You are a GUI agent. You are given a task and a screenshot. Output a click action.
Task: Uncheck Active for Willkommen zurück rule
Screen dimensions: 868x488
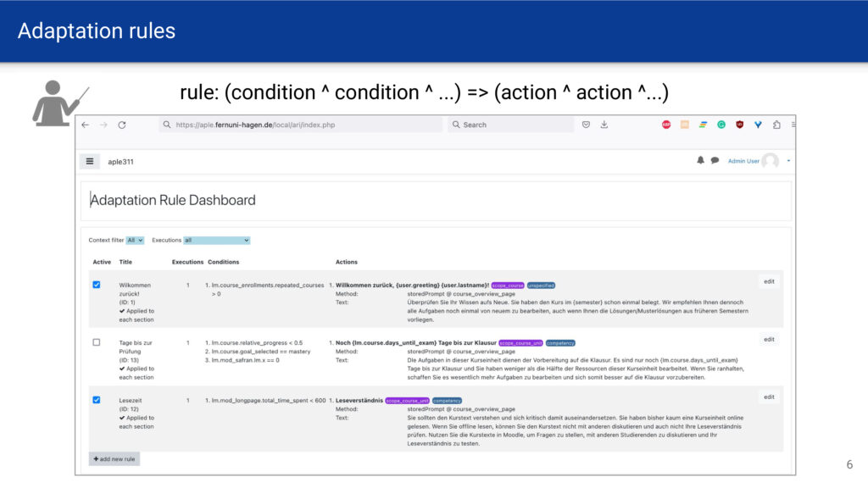(x=97, y=285)
